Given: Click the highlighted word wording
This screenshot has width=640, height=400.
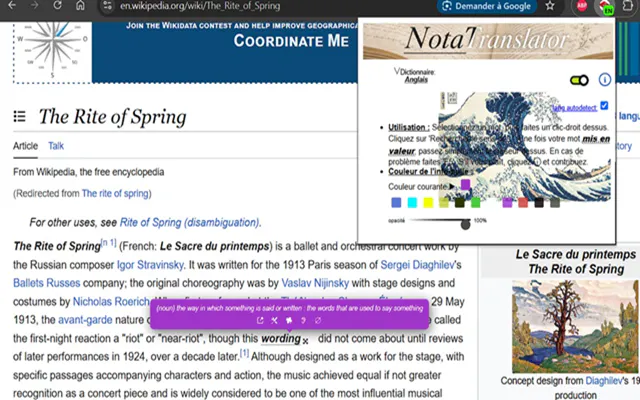Looking at the screenshot, I should click(281, 339).
